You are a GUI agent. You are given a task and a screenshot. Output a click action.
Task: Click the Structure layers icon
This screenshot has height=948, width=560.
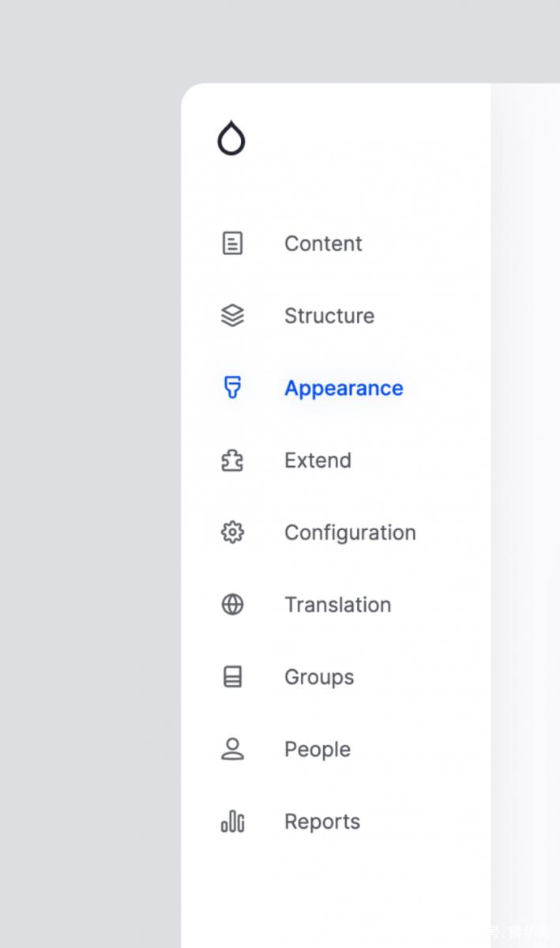tap(232, 316)
